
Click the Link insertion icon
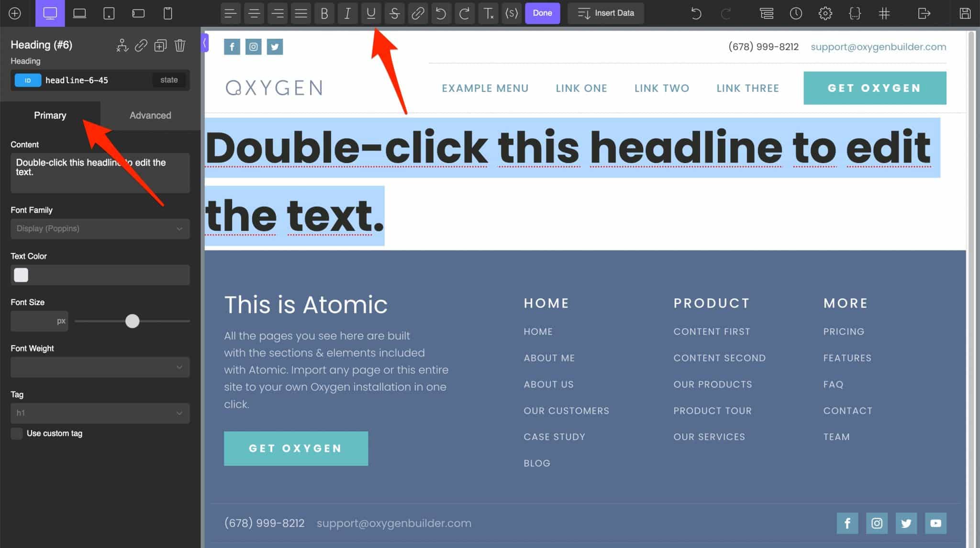click(417, 13)
